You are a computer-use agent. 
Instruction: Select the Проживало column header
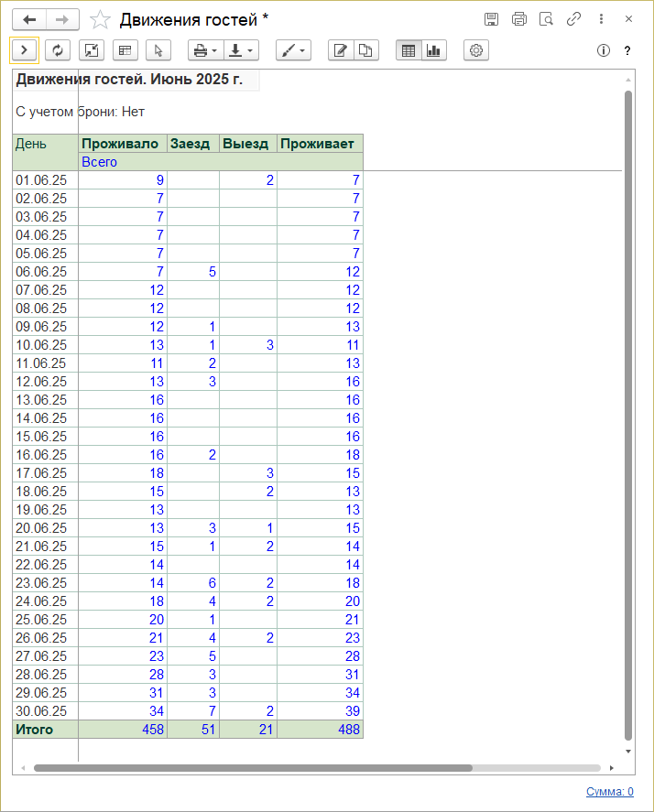123,144
